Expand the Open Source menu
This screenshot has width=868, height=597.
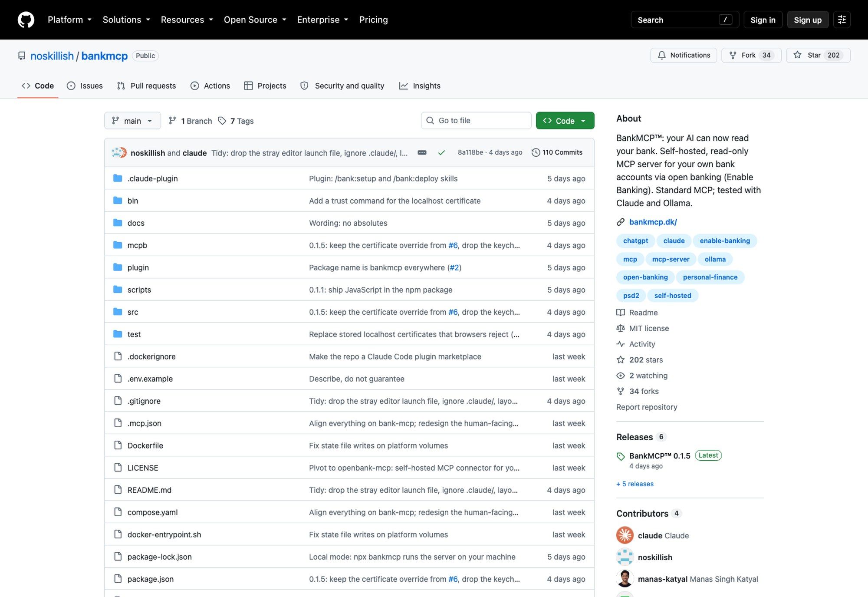pos(255,20)
